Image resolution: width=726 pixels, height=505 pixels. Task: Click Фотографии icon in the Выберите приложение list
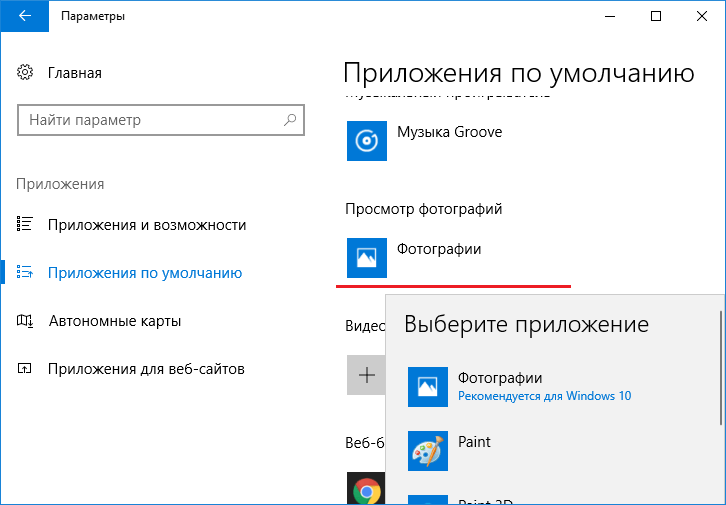[428, 387]
